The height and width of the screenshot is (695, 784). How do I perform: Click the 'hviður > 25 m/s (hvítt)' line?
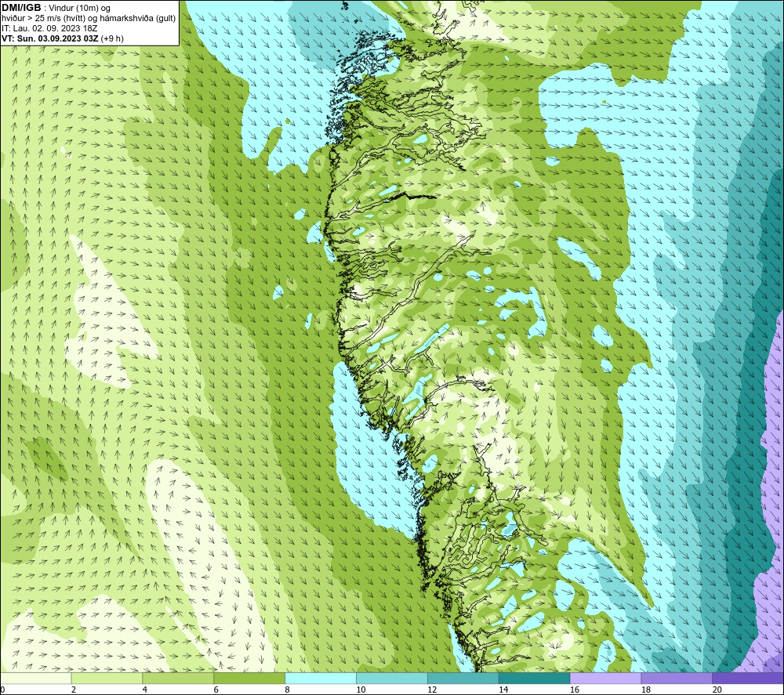coord(43,19)
